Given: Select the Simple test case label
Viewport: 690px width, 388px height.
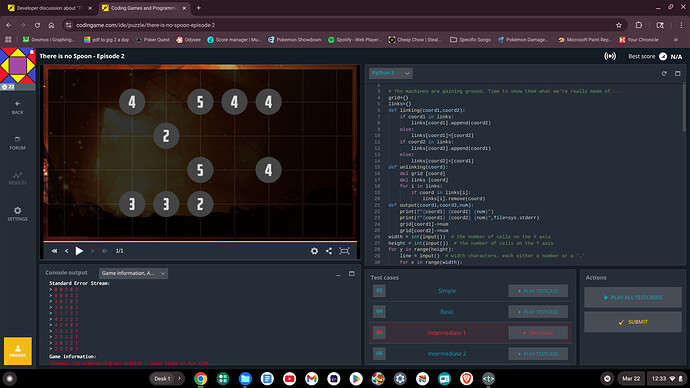Looking at the screenshot, I should [447, 291].
